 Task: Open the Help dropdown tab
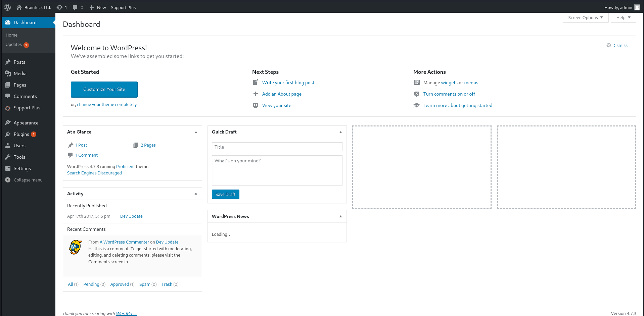point(623,17)
